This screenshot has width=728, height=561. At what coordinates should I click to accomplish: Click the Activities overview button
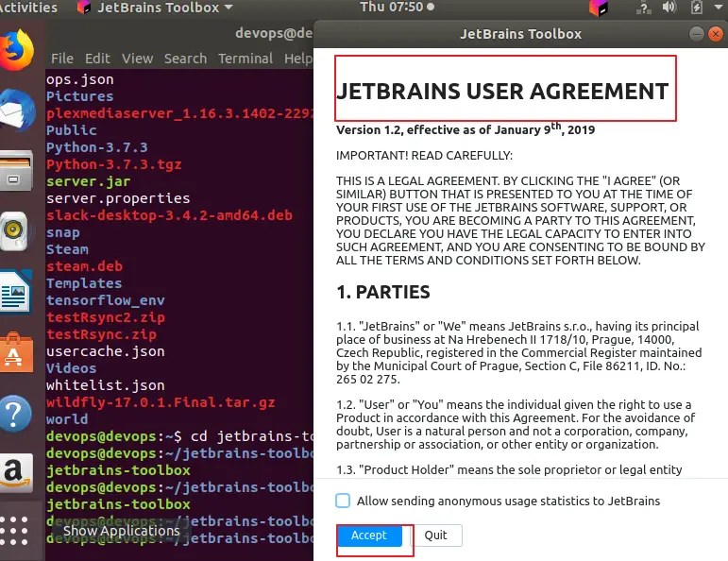(28, 8)
